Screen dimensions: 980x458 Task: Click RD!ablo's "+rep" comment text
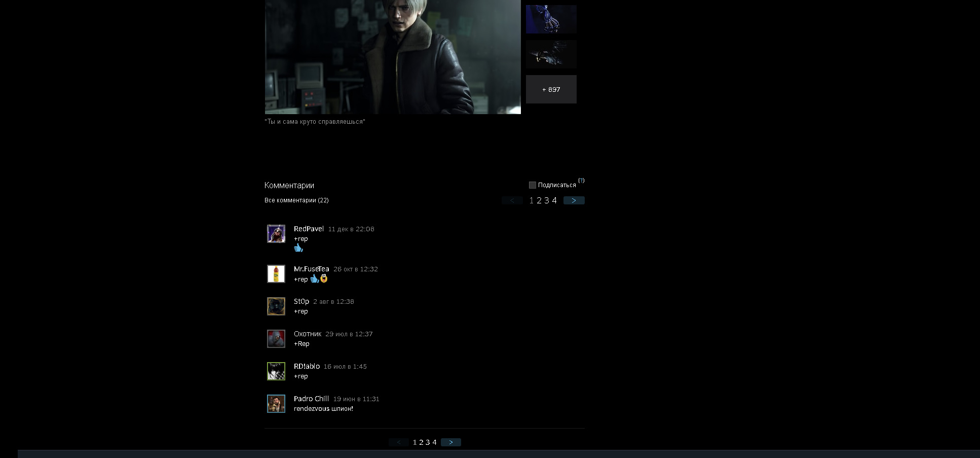pos(301,376)
